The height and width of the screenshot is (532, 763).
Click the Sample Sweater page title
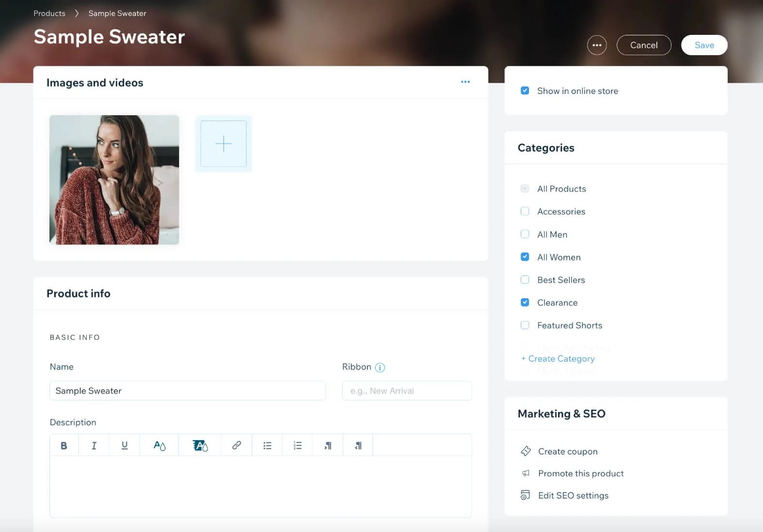[x=109, y=37]
